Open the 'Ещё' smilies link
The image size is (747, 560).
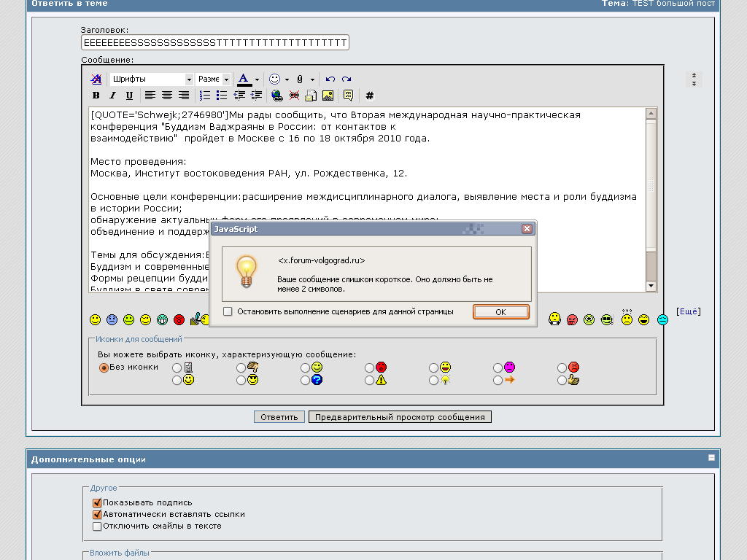pos(689,311)
